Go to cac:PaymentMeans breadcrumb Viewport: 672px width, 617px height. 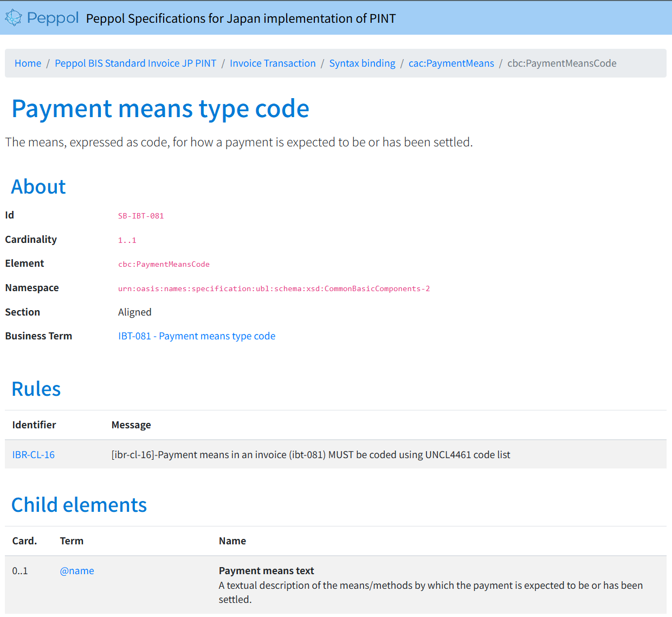click(x=451, y=63)
